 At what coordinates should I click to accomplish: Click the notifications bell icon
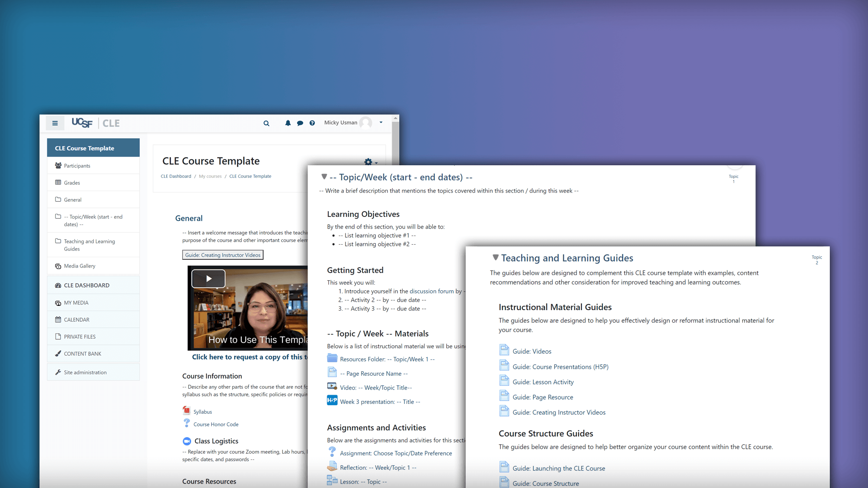[287, 123]
